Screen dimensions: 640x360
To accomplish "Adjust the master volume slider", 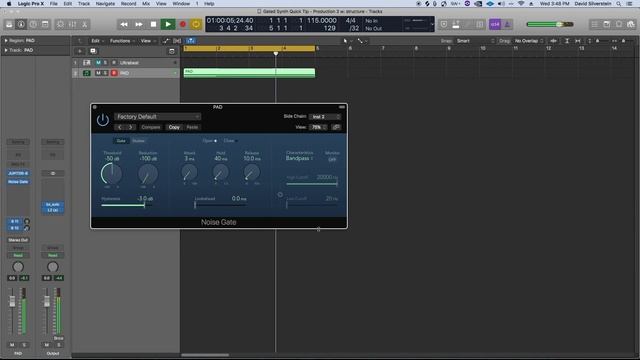I will coord(550,24).
